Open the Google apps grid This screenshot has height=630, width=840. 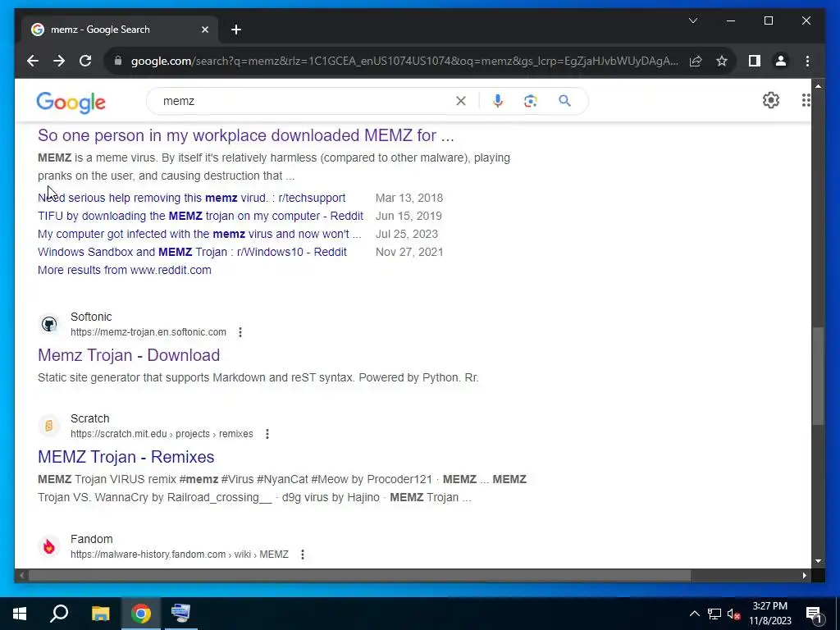click(806, 100)
